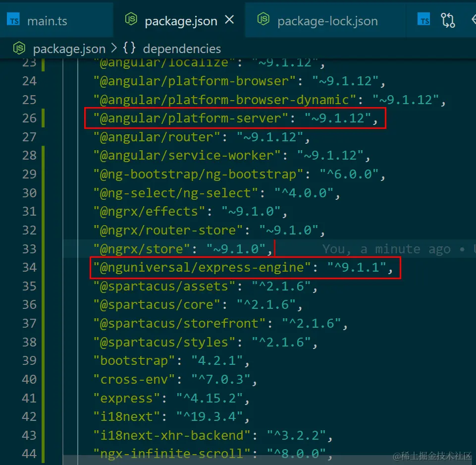Click the "@ng-bootstrap/ng-bootstrap" key
This screenshot has width=476, height=465.
tap(198, 174)
